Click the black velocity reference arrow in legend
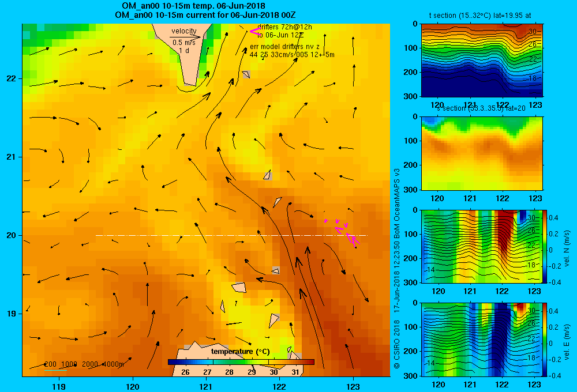This screenshot has height=392, width=577. point(185,37)
